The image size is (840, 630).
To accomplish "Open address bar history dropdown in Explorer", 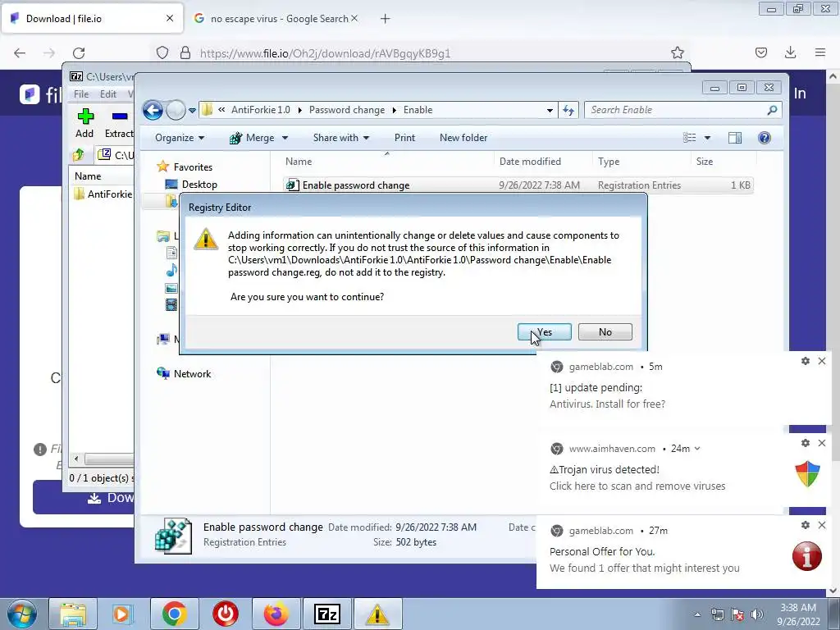I will point(550,111).
